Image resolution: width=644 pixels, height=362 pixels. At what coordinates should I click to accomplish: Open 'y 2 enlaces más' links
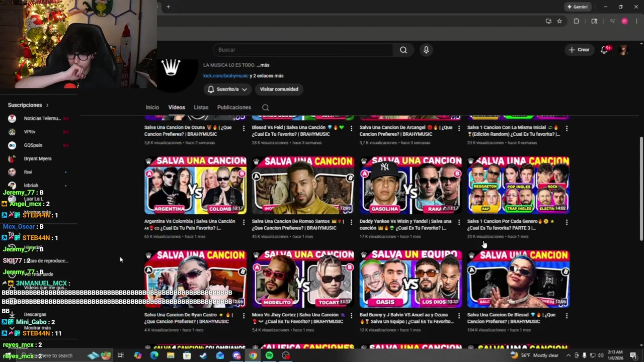tap(267, 76)
